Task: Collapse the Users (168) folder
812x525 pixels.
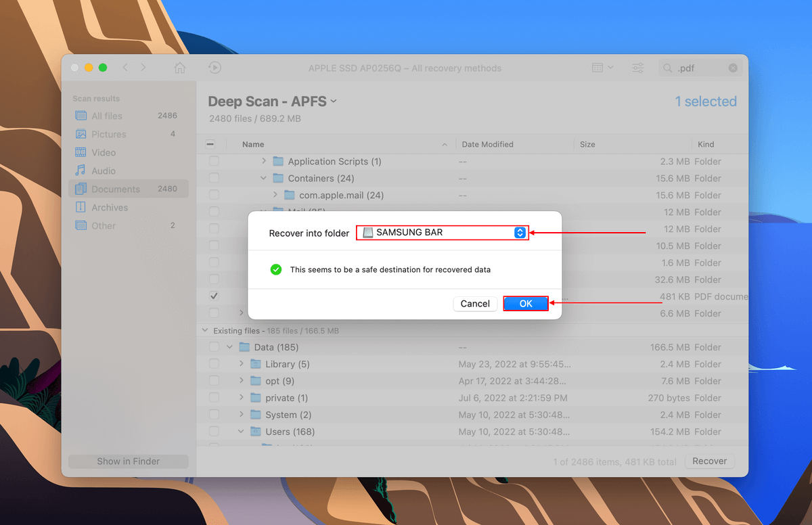Action: 242,432
